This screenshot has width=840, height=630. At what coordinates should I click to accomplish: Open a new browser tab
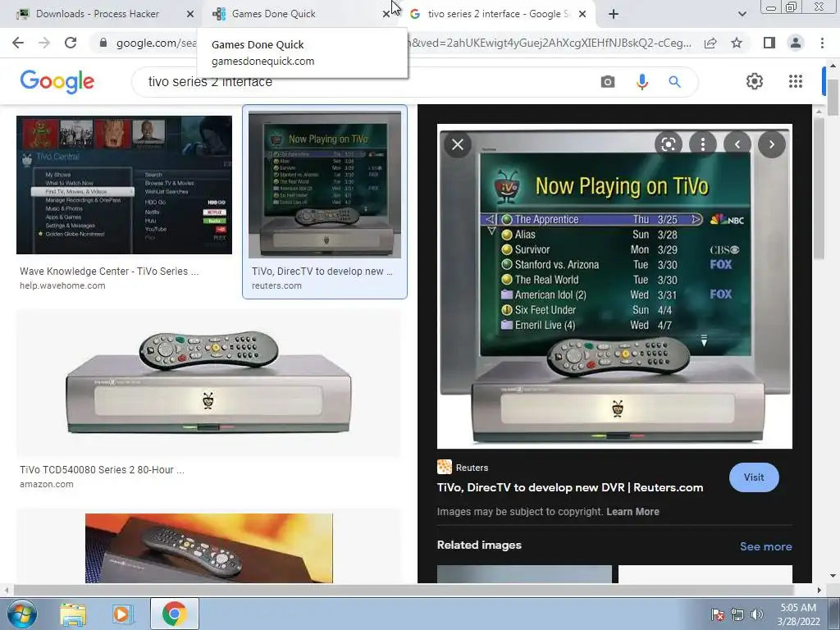point(614,14)
